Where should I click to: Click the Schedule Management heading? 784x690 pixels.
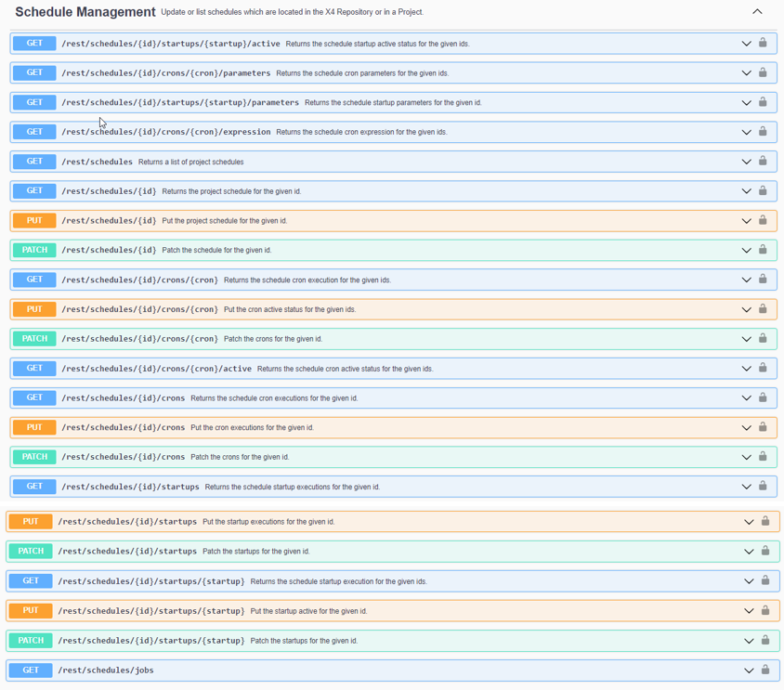coord(85,12)
